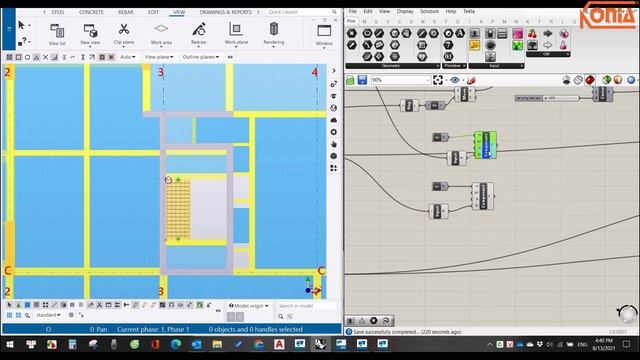Click the search magnifier under Search in model

coord(280,316)
